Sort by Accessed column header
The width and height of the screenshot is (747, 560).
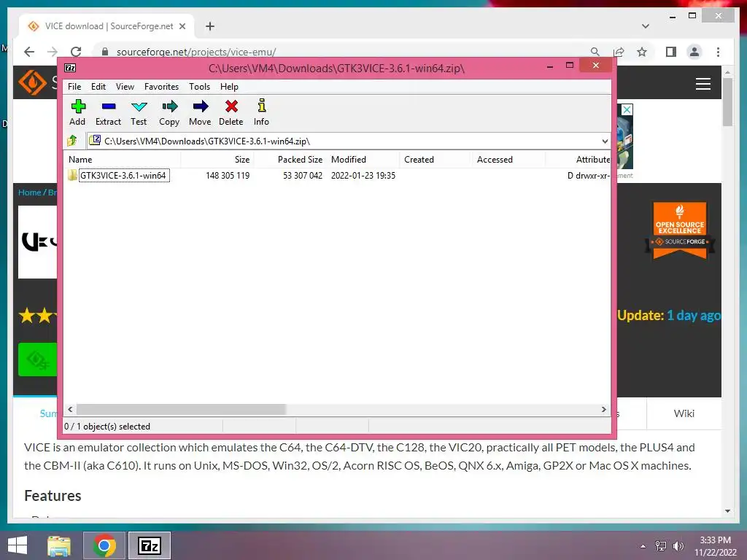point(508,160)
